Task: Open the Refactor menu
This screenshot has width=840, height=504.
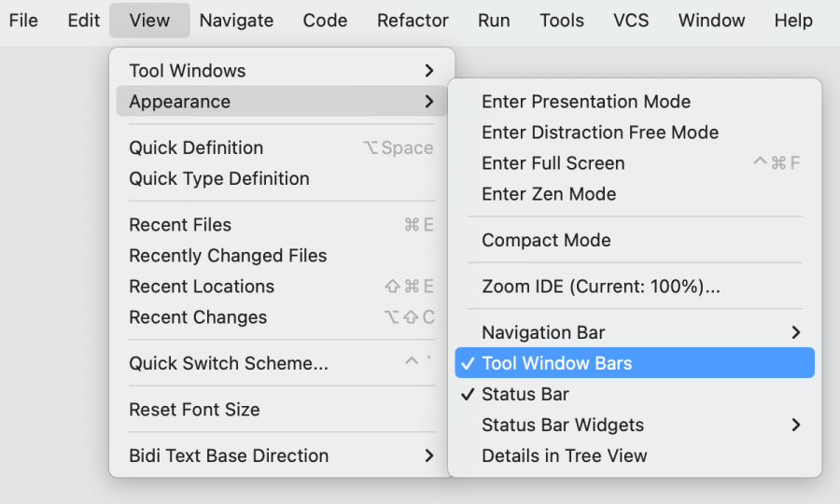Action: coord(413,20)
